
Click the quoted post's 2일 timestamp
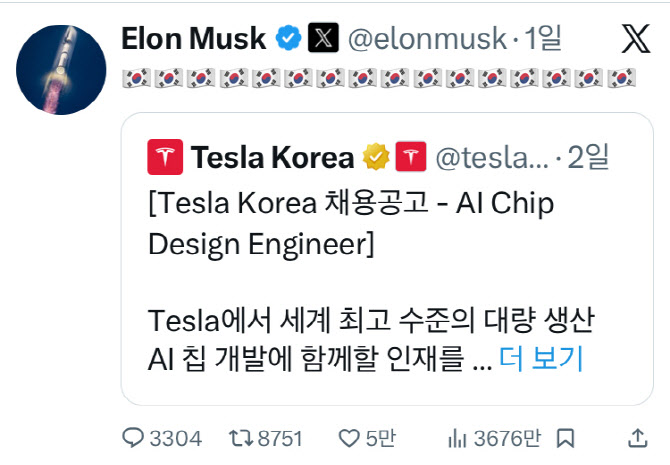point(588,157)
